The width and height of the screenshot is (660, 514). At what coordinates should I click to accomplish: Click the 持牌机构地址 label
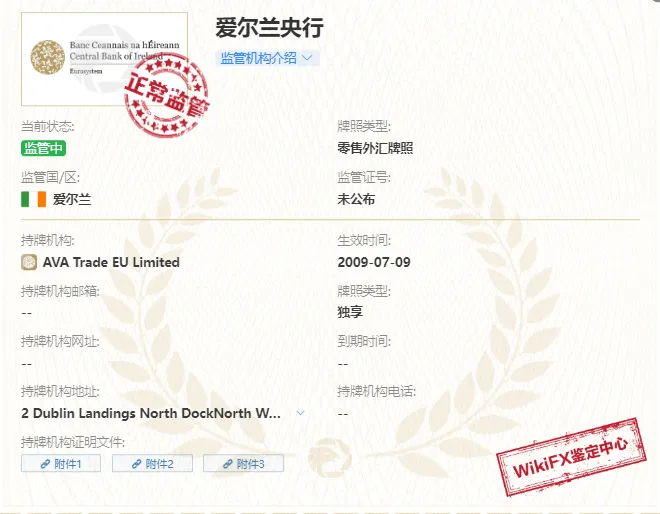click(x=60, y=391)
